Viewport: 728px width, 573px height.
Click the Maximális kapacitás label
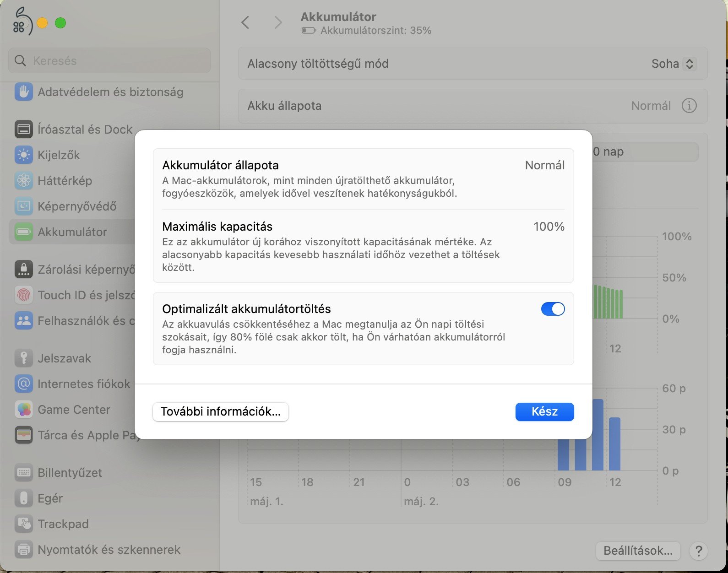pos(217,227)
